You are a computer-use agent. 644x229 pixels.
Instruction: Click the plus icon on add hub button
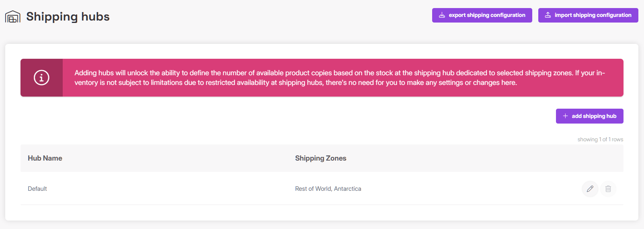(565, 116)
